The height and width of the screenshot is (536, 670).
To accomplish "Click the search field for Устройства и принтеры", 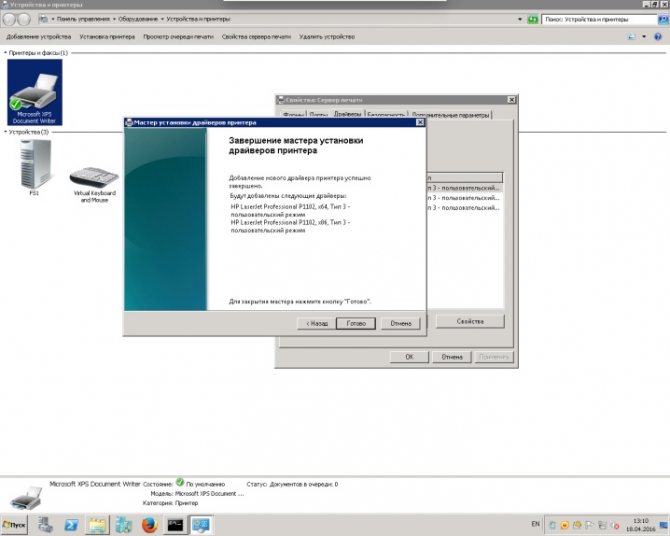I will coord(595,19).
